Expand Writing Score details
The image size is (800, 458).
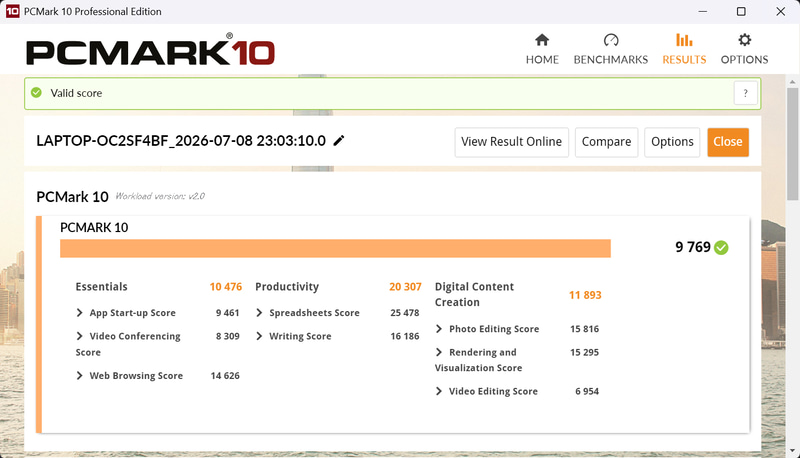[259, 336]
